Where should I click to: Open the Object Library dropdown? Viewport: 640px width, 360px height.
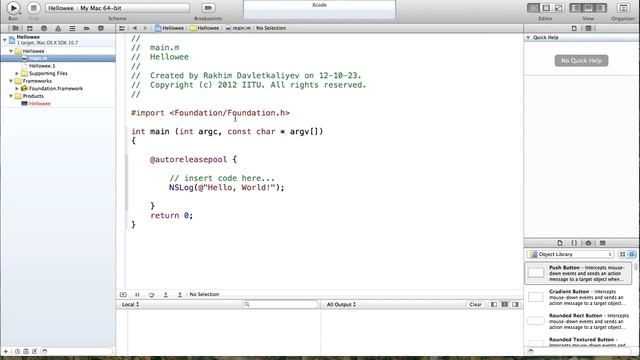point(570,254)
